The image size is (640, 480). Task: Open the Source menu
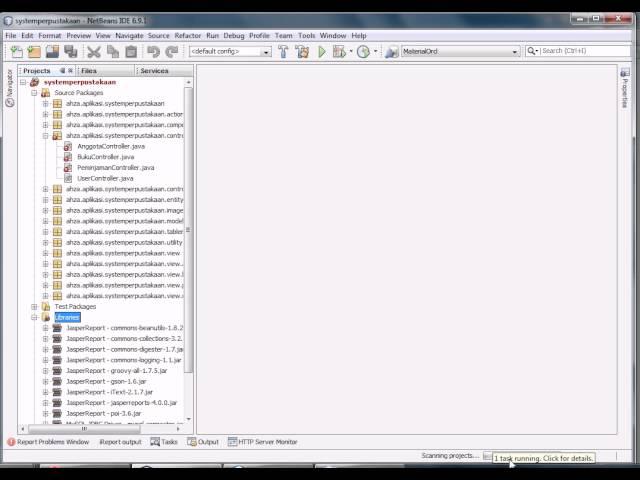click(158, 36)
